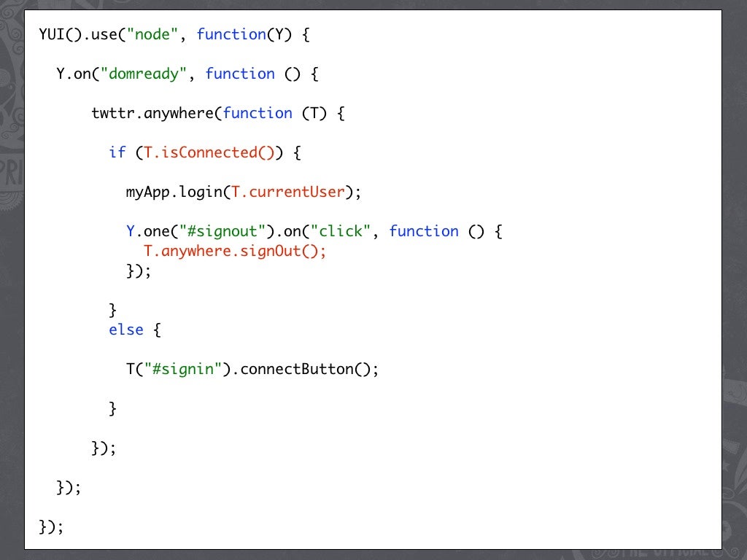Viewport: 747px width, 560px height.
Task: Click the 'else {' line
Action: (135, 330)
